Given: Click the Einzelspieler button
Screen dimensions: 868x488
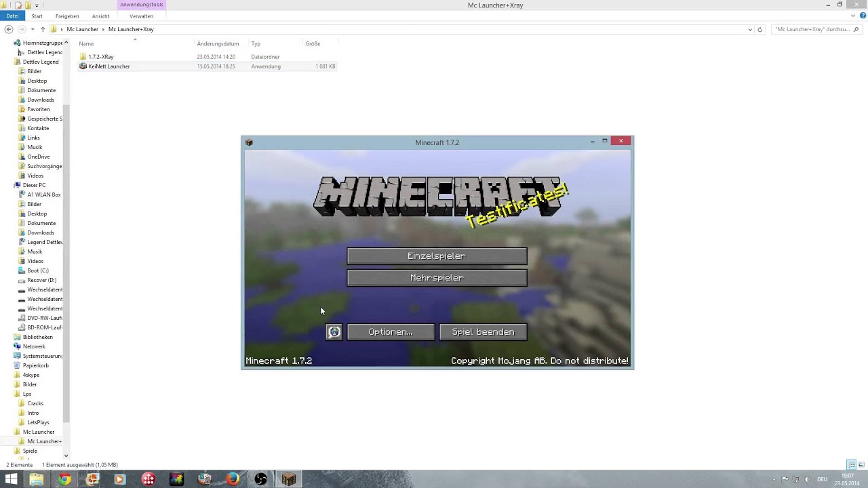Looking at the screenshot, I should (x=437, y=256).
